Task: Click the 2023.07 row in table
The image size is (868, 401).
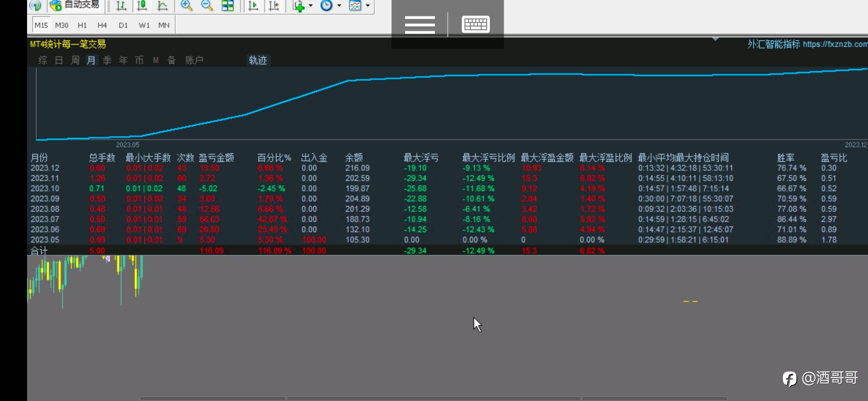Action: coord(45,219)
